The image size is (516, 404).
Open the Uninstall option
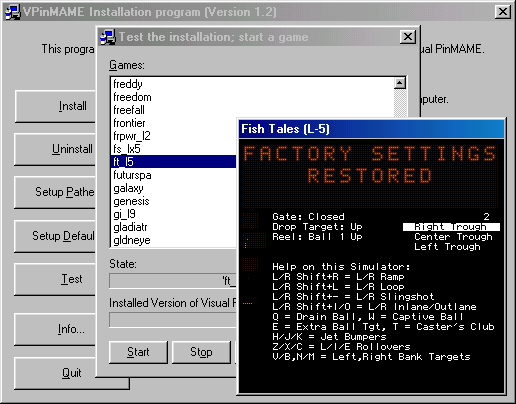click(x=55, y=149)
